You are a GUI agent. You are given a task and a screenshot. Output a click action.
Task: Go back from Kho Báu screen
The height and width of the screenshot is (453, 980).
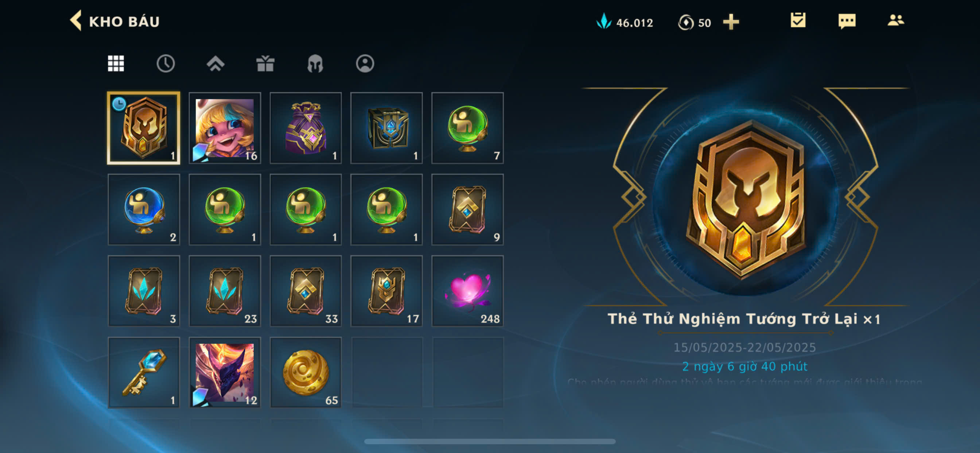76,20
